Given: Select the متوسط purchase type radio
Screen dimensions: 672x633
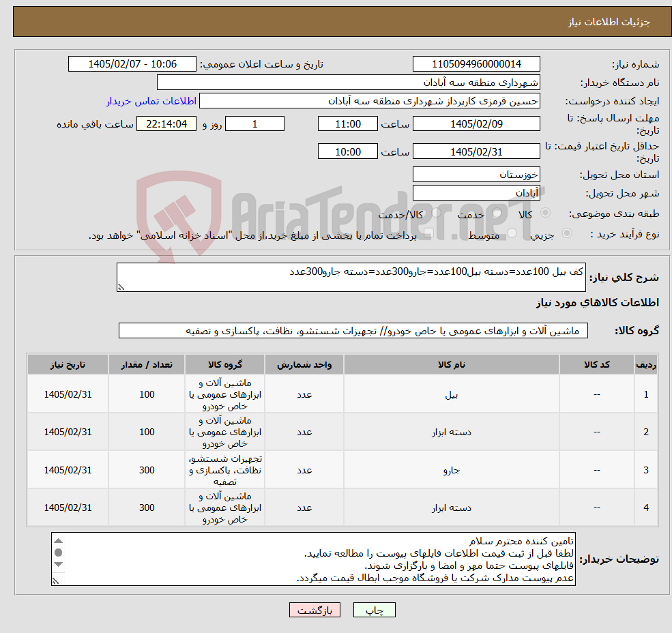Looking at the screenshot, I should pyautogui.click(x=512, y=233).
